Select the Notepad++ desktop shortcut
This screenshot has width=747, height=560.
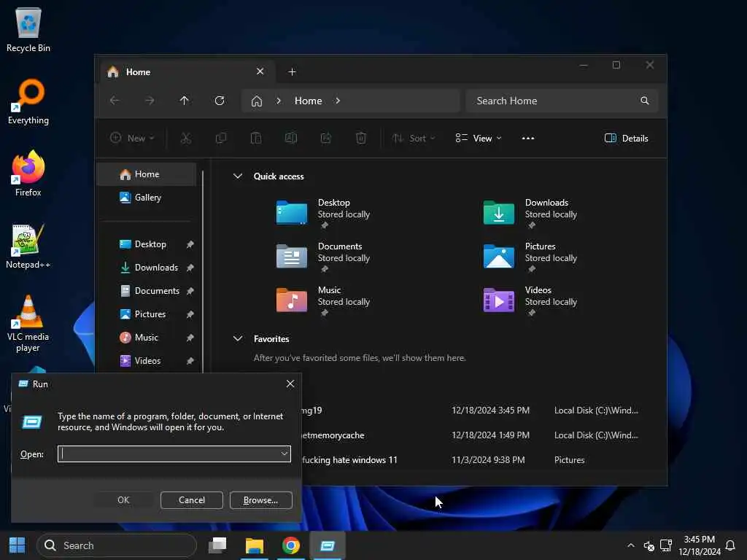[28, 246]
